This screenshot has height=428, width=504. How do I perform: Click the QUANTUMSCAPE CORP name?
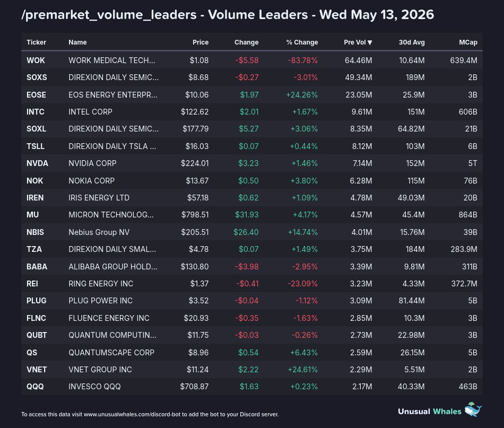coord(111,353)
